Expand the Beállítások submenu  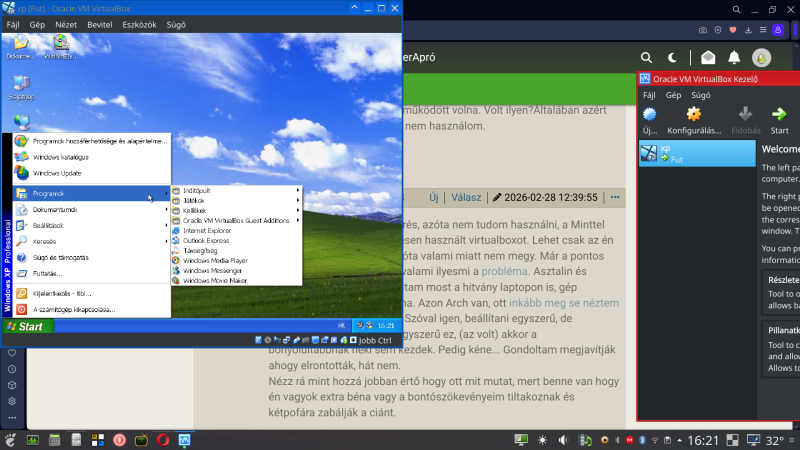pos(92,226)
